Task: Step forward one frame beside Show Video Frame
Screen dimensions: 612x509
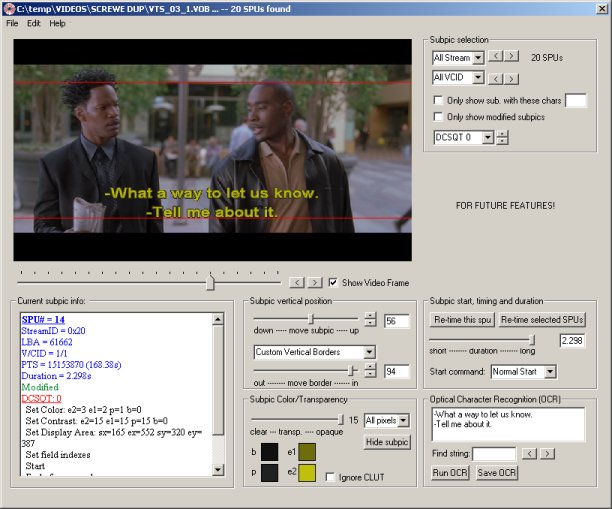Action: pos(315,282)
